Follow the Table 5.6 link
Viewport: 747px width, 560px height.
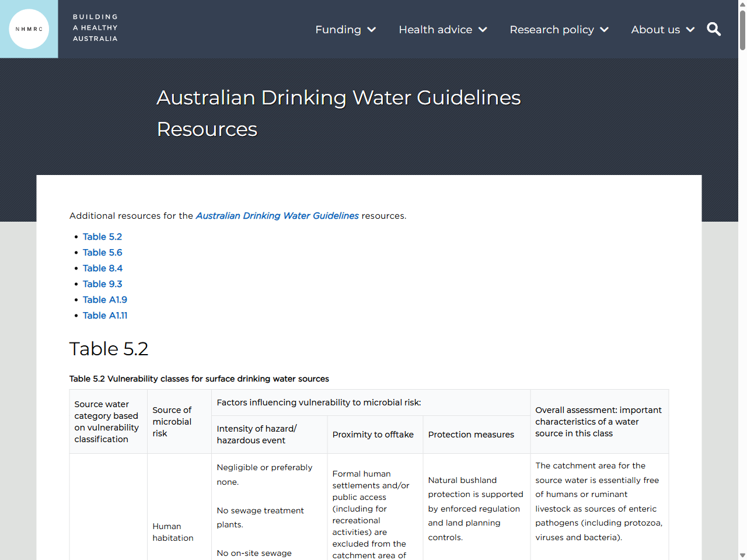(x=102, y=252)
